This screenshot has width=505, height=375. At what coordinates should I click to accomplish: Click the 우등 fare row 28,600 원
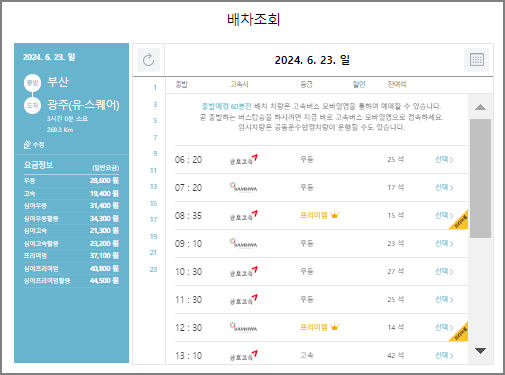pyautogui.click(x=71, y=181)
